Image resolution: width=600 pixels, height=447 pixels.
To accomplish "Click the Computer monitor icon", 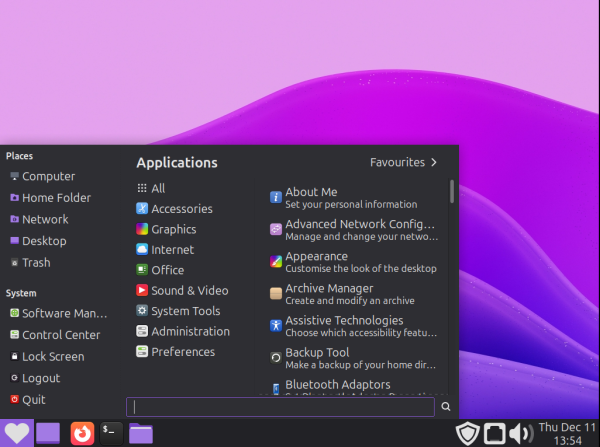I will (15, 176).
